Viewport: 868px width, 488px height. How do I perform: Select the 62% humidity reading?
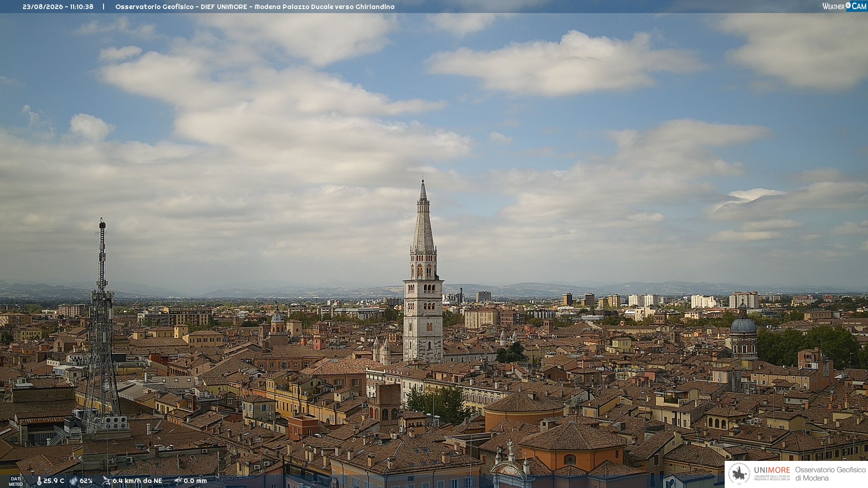(86, 481)
